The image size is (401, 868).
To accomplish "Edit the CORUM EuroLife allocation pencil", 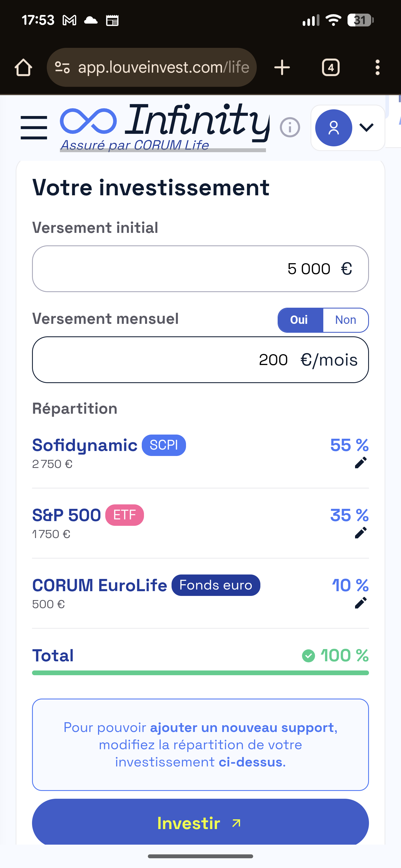I will (361, 603).
